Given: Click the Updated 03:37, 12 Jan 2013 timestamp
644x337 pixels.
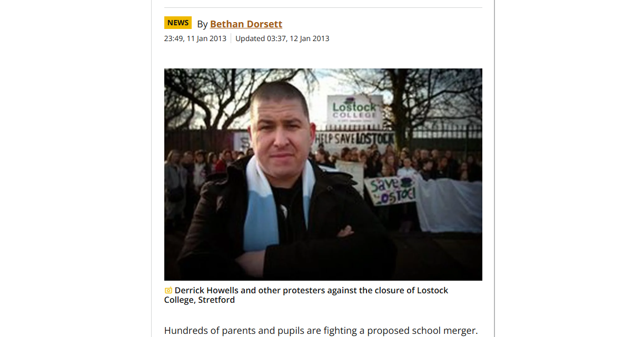Looking at the screenshot, I should (282, 38).
